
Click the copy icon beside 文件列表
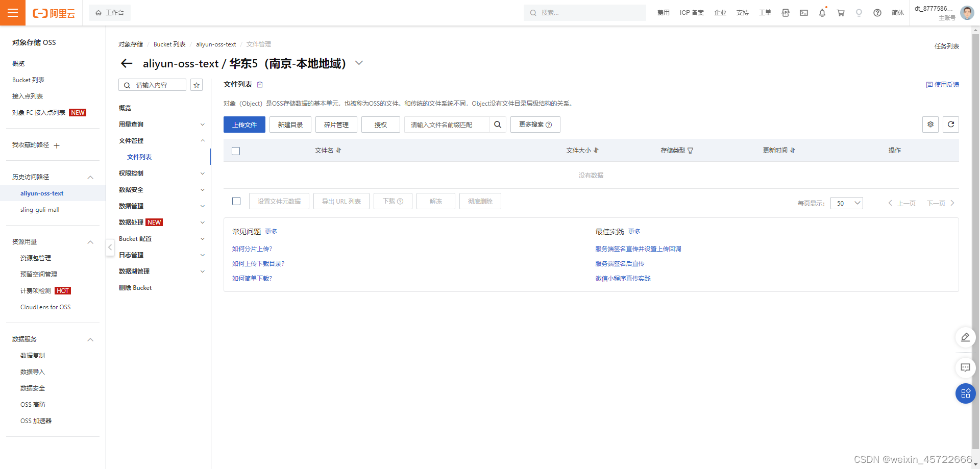(x=260, y=85)
